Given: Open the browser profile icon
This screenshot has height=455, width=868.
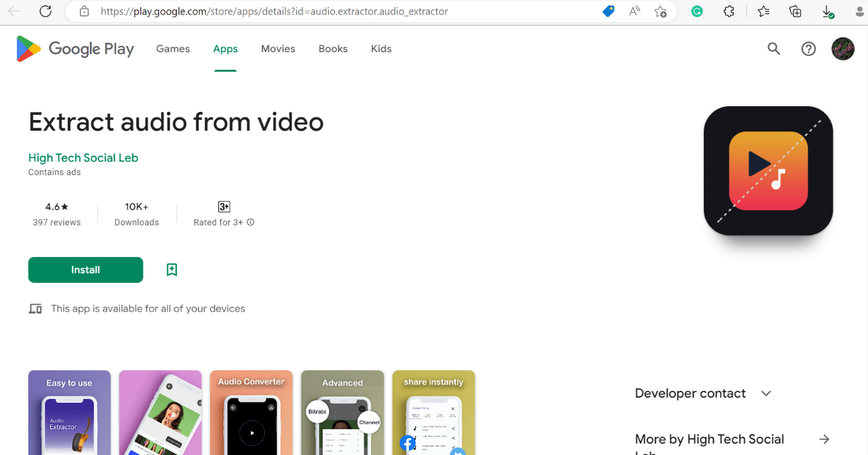Looking at the screenshot, I should [x=860, y=11].
